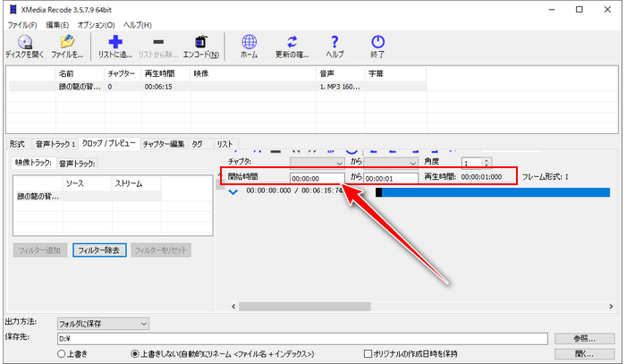Open the ファイル(F) menu
Viewport: 626px width, 364px height.
pos(22,25)
